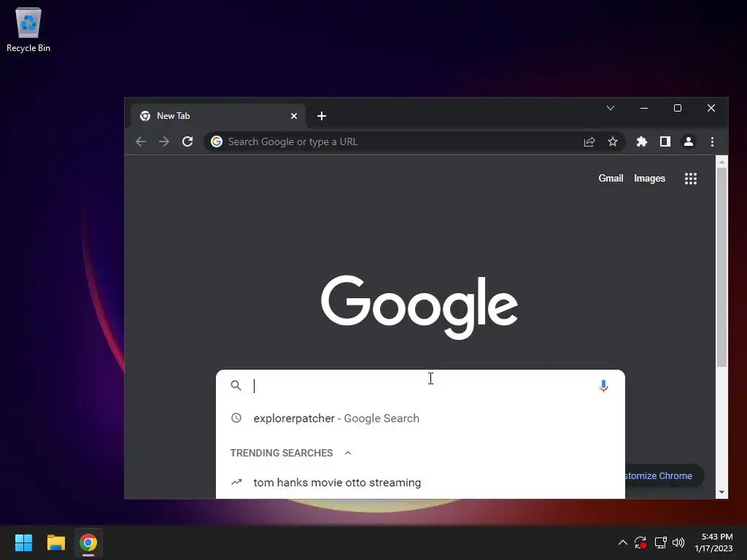This screenshot has height=560, width=747.
Task: Show hidden system tray icons
Action: pos(623,542)
